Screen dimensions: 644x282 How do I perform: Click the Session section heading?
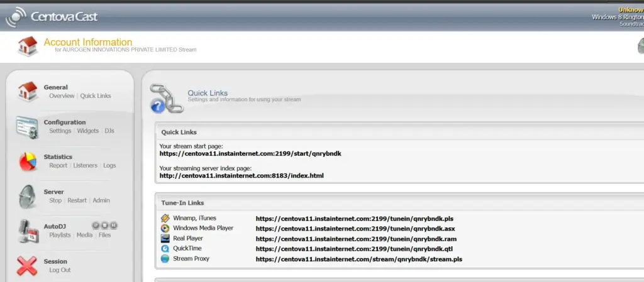coord(55,261)
